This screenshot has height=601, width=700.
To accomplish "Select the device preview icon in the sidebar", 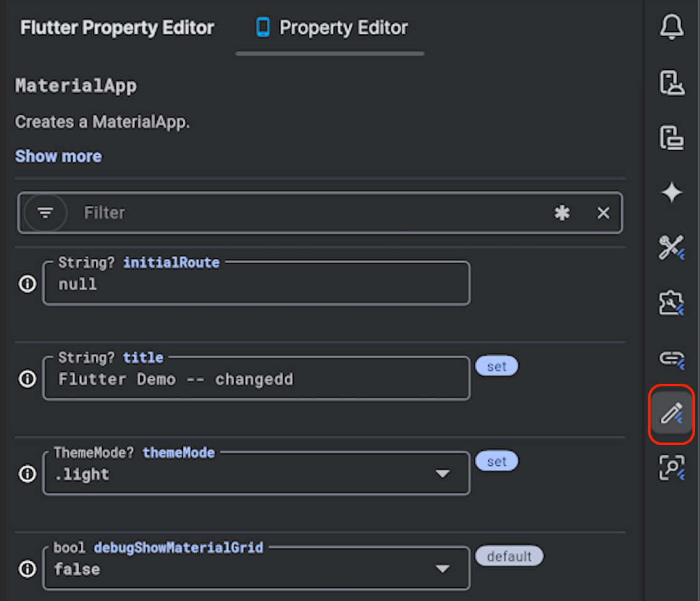I will (671, 82).
